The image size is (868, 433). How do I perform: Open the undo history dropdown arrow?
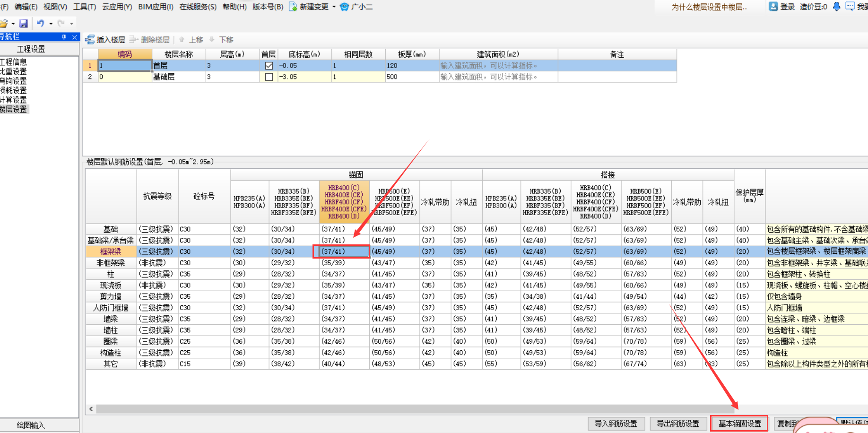[x=51, y=23]
